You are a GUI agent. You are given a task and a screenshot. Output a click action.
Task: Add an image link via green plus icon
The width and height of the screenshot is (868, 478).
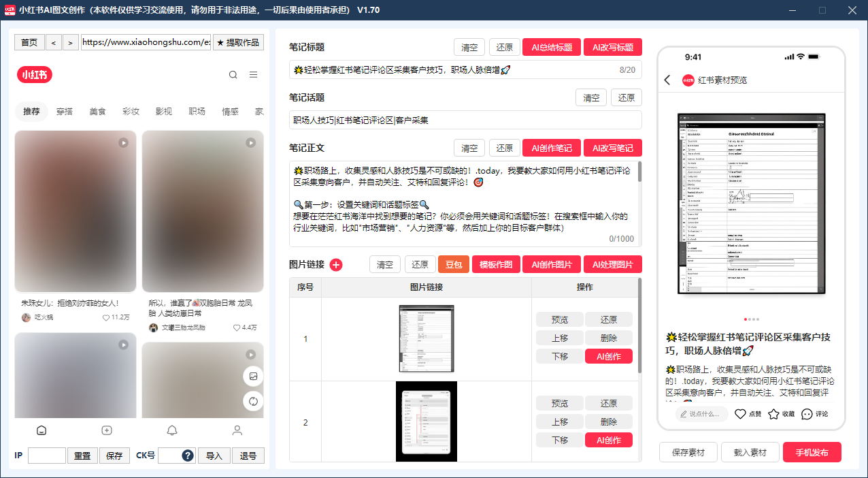(335, 265)
